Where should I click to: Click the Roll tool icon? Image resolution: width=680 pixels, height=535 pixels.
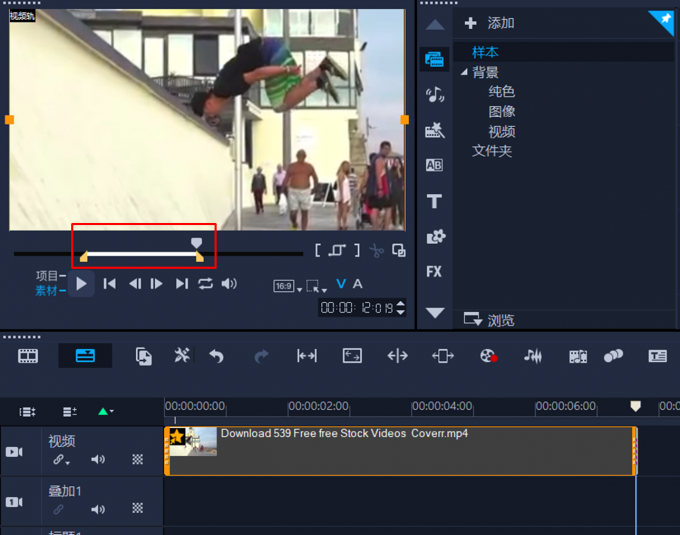[x=398, y=356]
